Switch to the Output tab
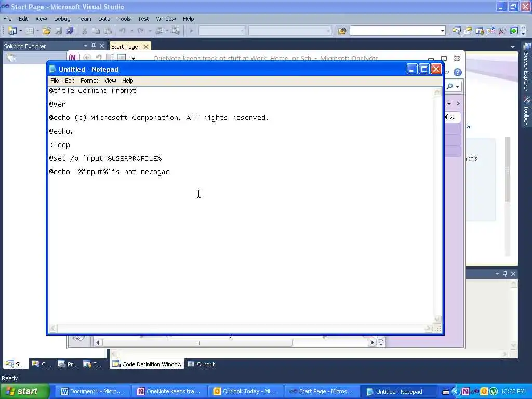The image size is (532, 399). [x=202, y=364]
